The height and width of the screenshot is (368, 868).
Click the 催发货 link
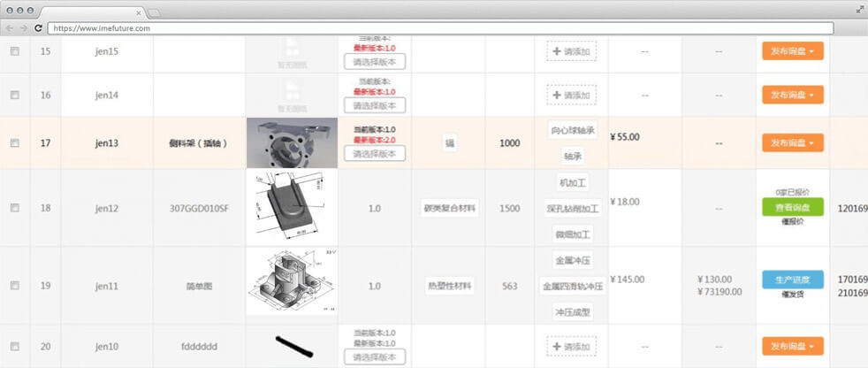[793, 295]
